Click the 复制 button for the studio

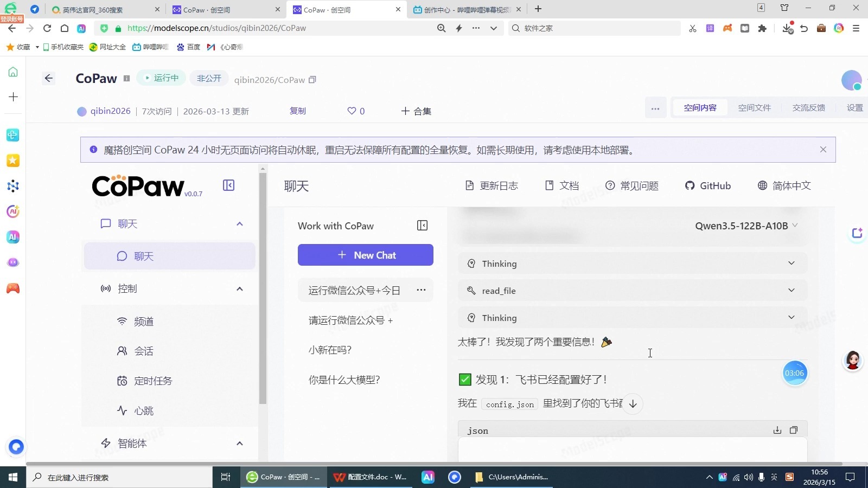click(298, 111)
